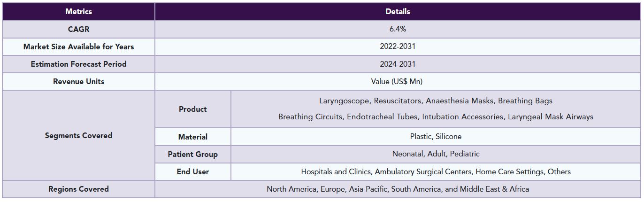
Task: Click the Value (US$ Mn) cell
Action: click(397, 81)
